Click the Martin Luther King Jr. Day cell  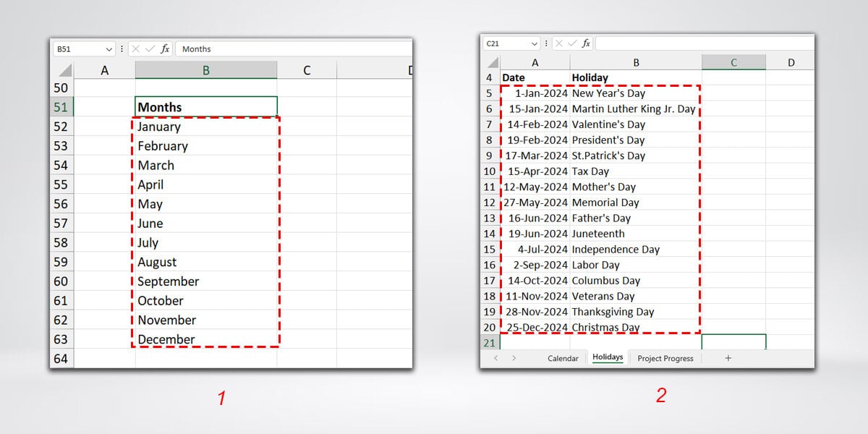tap(636, 109)
